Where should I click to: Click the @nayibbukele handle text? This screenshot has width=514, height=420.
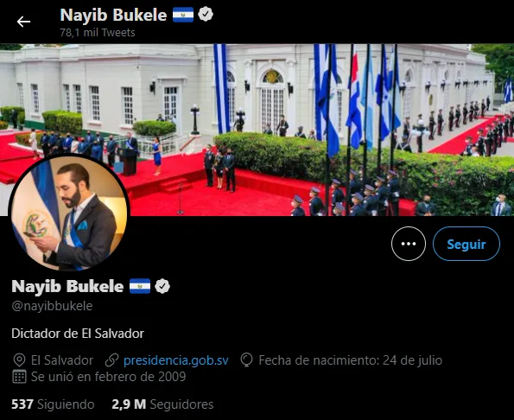tap(52, 306)
